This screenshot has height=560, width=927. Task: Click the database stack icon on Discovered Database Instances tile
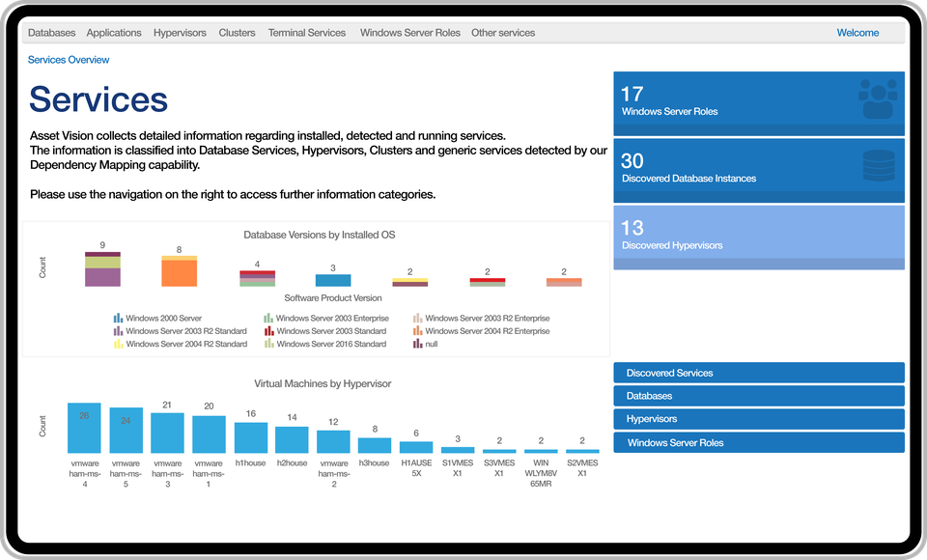879,165
